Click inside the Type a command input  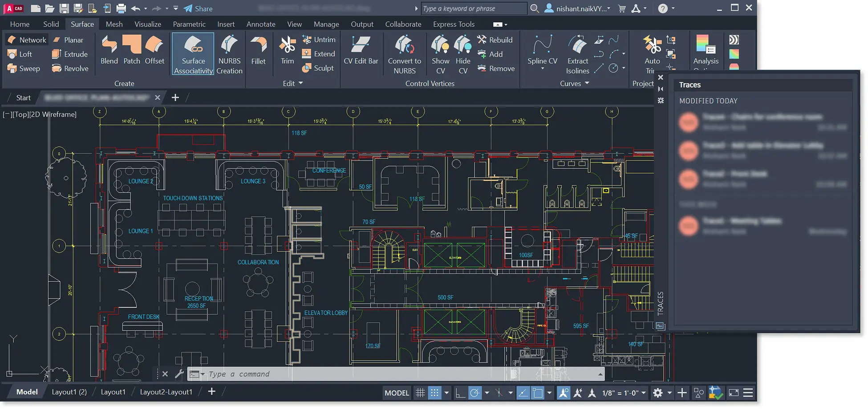coord(267,374)
